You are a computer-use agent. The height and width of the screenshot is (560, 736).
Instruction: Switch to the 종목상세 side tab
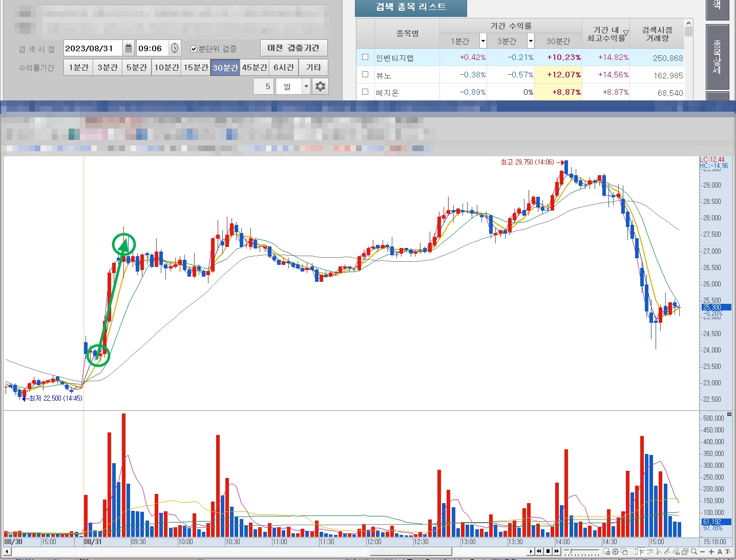(717, 57)
